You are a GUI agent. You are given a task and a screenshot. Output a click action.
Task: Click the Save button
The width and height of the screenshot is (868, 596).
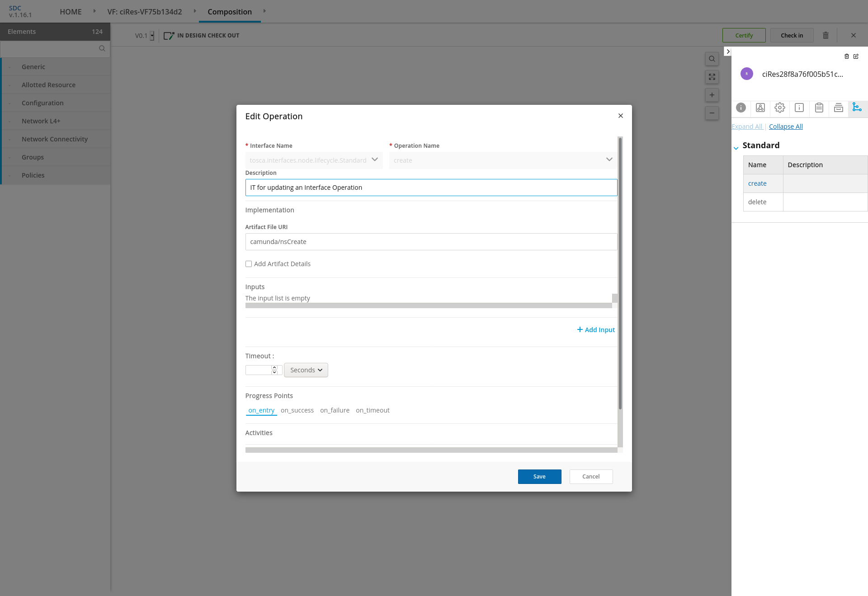pos(539,477)
